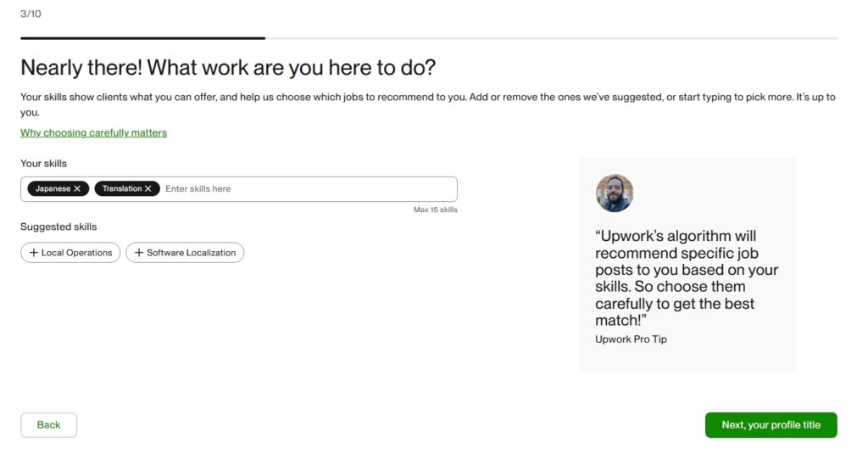
Task: Click the plus icon on Local Operations
Action: [34, 253]
